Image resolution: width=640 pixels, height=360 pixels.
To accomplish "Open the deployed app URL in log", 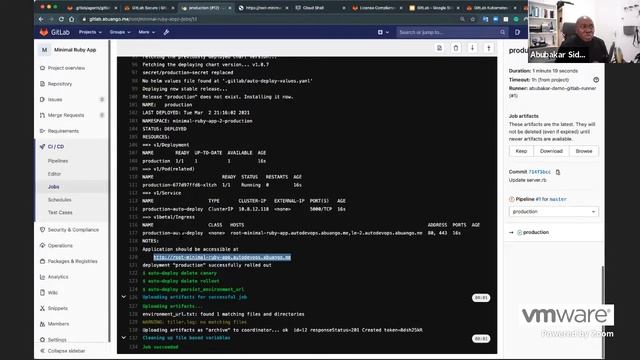I will point(222,257).
